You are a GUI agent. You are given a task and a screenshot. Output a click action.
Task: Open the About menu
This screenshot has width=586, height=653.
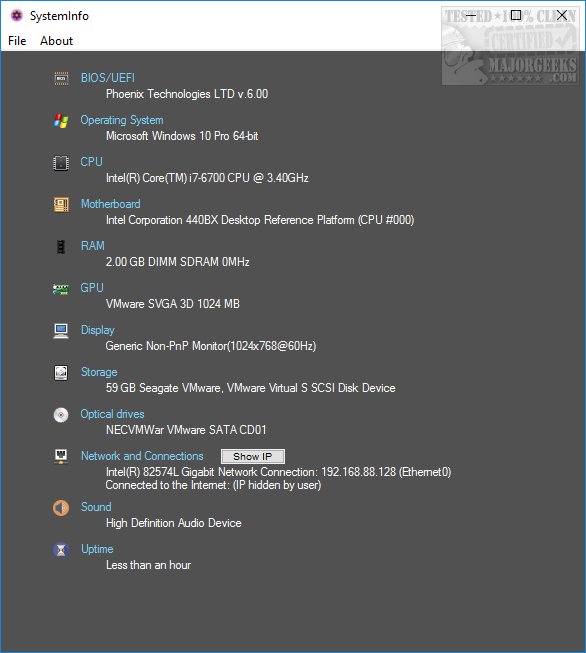[x=56, y=41]
